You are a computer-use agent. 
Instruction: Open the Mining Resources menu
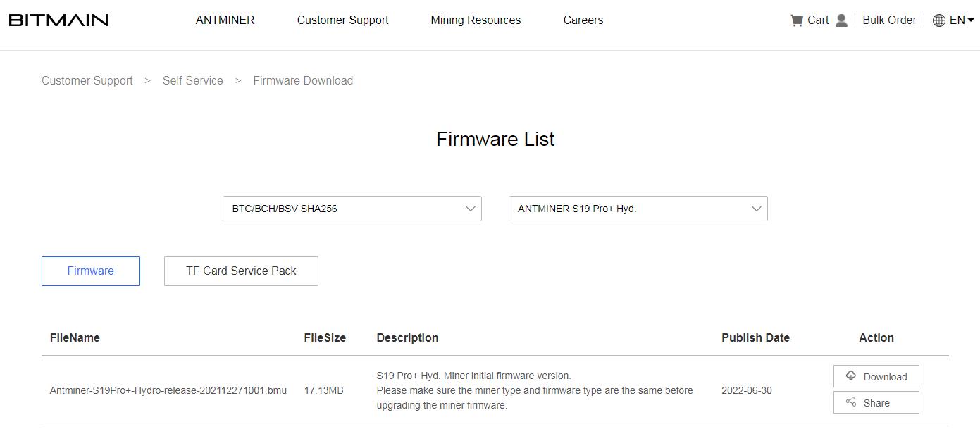[x=476, y=20]
